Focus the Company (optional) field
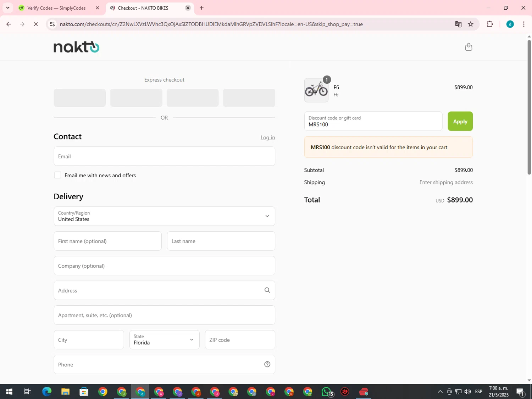532x399 pixels. click(x=164, y=266)
